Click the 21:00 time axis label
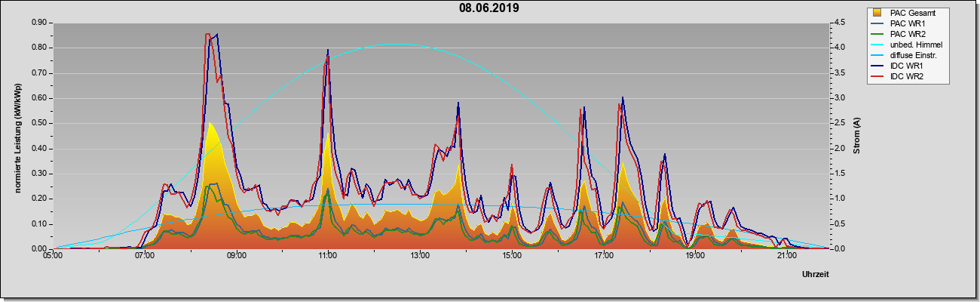This screenshot has width=980, height=302. tap(786, 255)
